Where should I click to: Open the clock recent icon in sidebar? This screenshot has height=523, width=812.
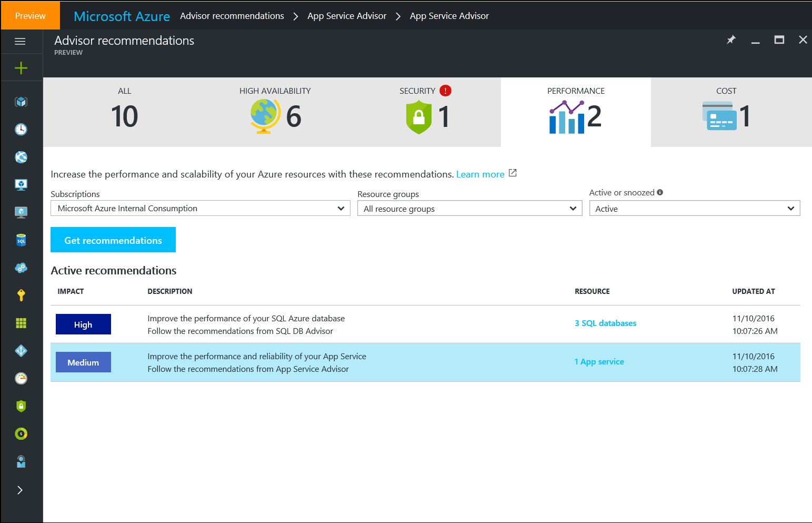[x=21, y=130]
